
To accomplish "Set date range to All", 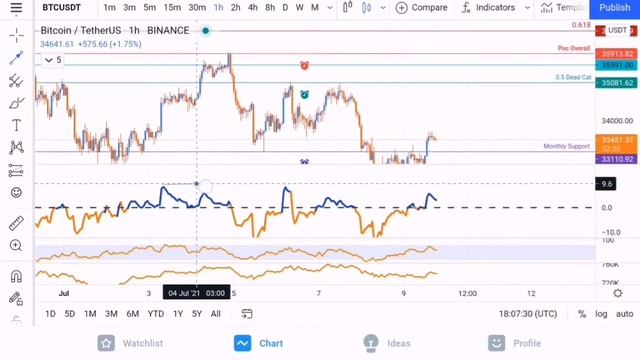I will (216, 314).
